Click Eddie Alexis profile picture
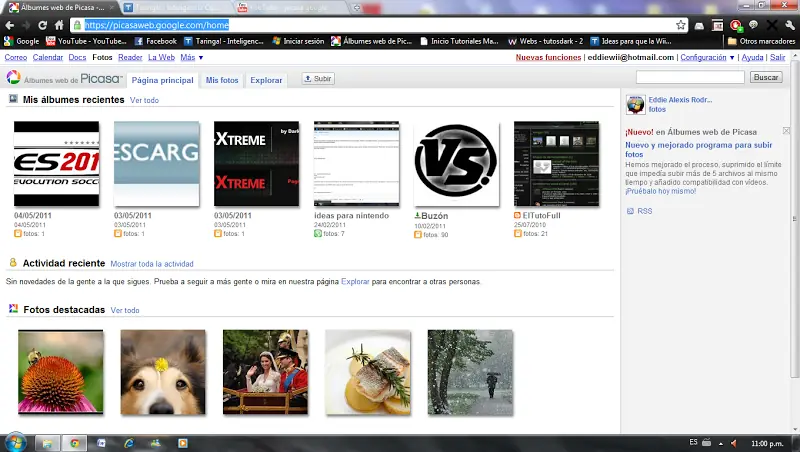The image size is (800, 452). pos(635,105)
